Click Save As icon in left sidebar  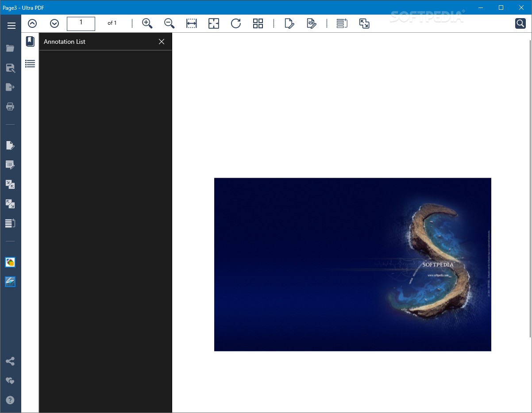coord(10,68)
